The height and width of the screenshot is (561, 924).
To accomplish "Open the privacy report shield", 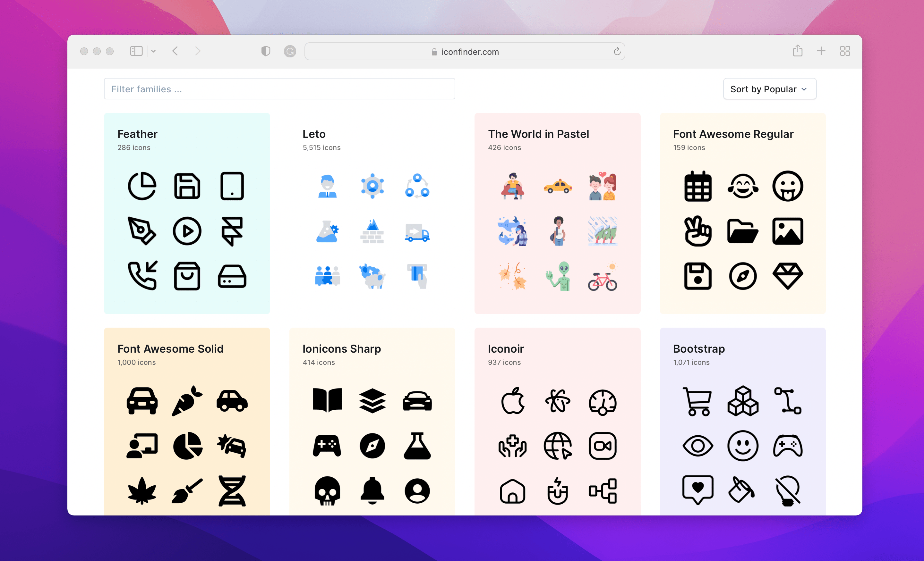I will (266, 51).
